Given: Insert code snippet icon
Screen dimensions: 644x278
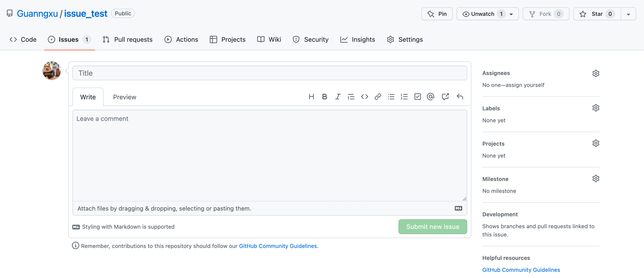Looking at the screenshot, I should pyautogui.click(x=365, y=97).
